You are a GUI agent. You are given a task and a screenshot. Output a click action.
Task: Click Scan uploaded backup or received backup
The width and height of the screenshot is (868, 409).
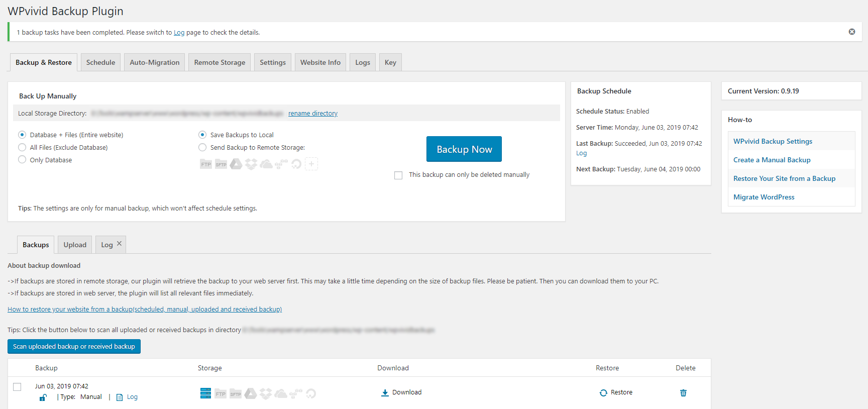(x=74, y=346)
